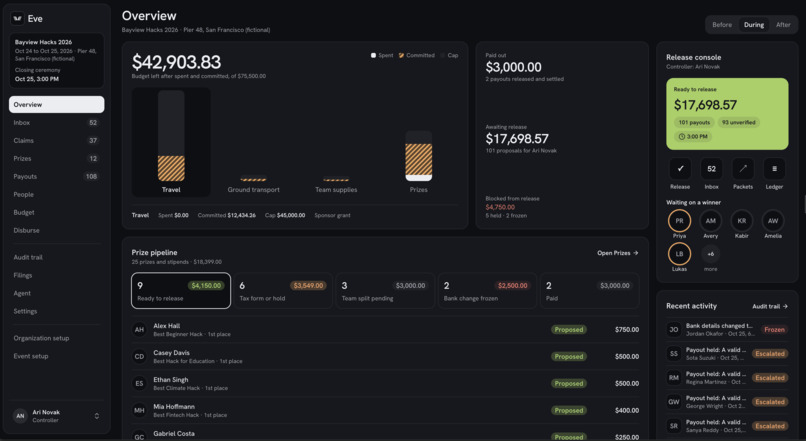This screenshot has height=441, width=806.
Task: Switch to the After phase
Action: coord(783,25)
